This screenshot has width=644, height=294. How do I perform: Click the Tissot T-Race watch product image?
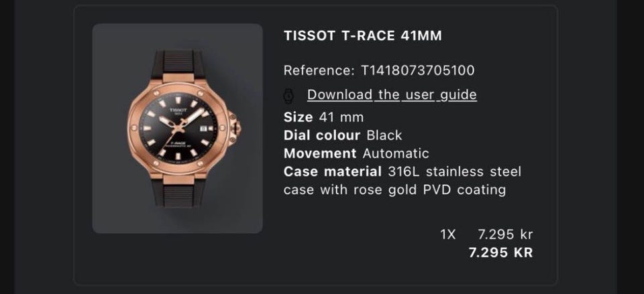click(177, 129)
